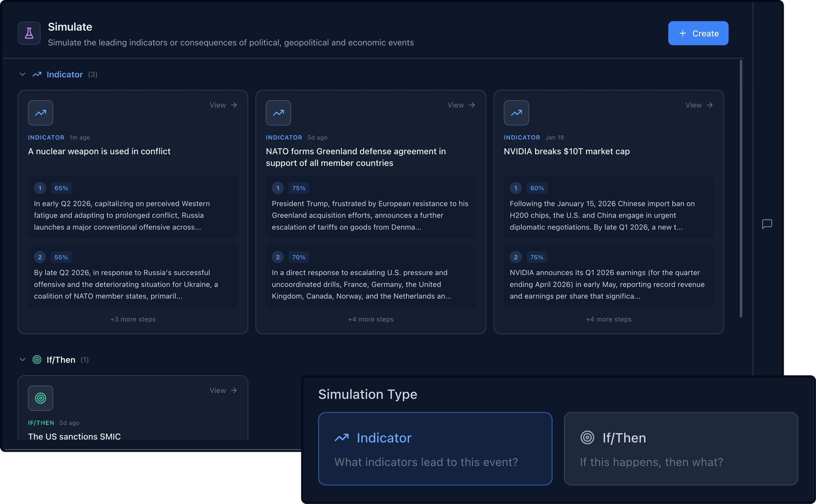The width and height of the screenshot is (816, 504).
Task: Open step 2 with 70% on NATO card
Action: tap(371, 276)
